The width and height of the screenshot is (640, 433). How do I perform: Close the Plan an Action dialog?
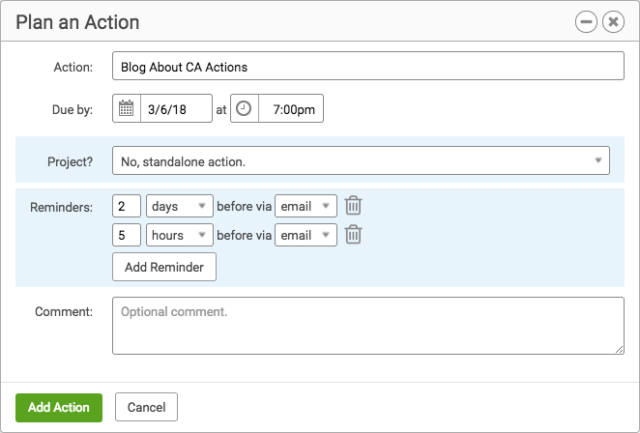click(613, 22)
